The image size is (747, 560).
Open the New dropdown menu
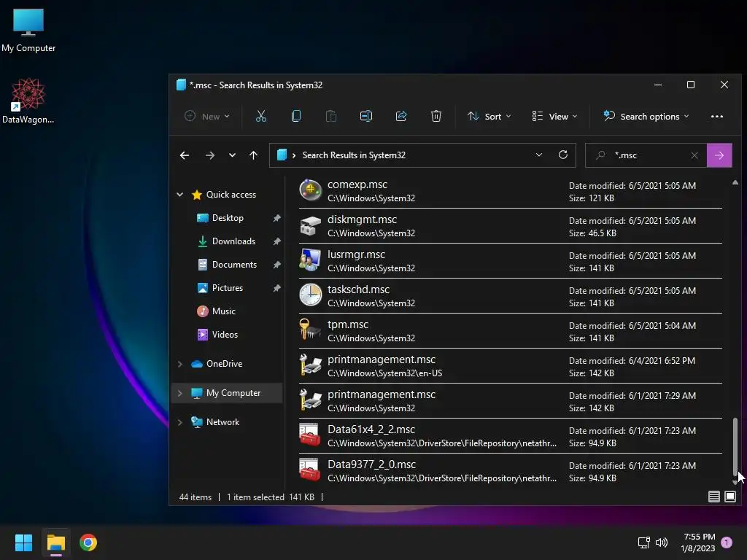(x=207, y=116)
